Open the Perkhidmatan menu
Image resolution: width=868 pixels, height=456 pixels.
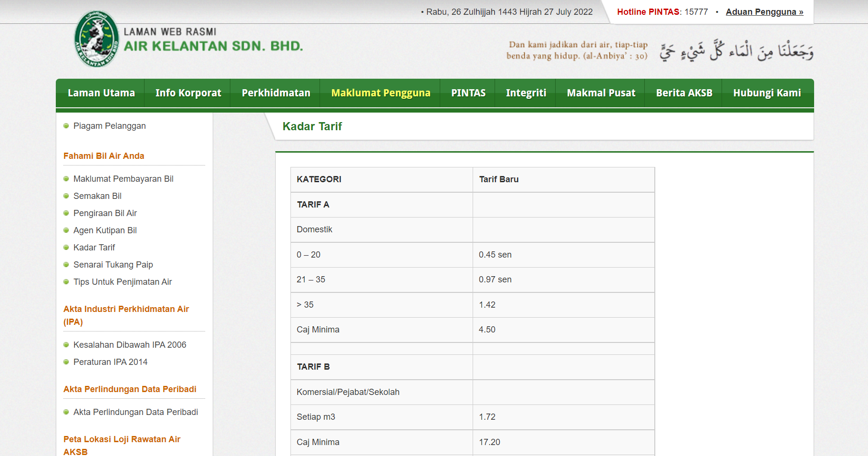coord(276,93)
